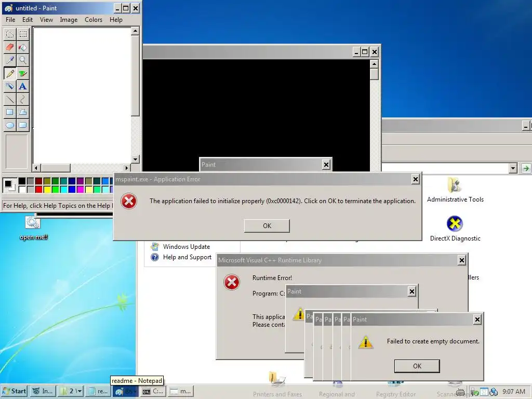Viewport: 532px width, 399px height.
Task: Switch to the command prompt taskbar button
Action: pyautogui.click(x=153, y=391)
